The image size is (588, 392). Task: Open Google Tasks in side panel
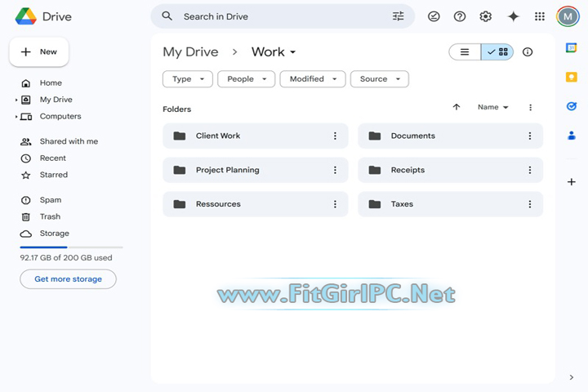[572, 106]
